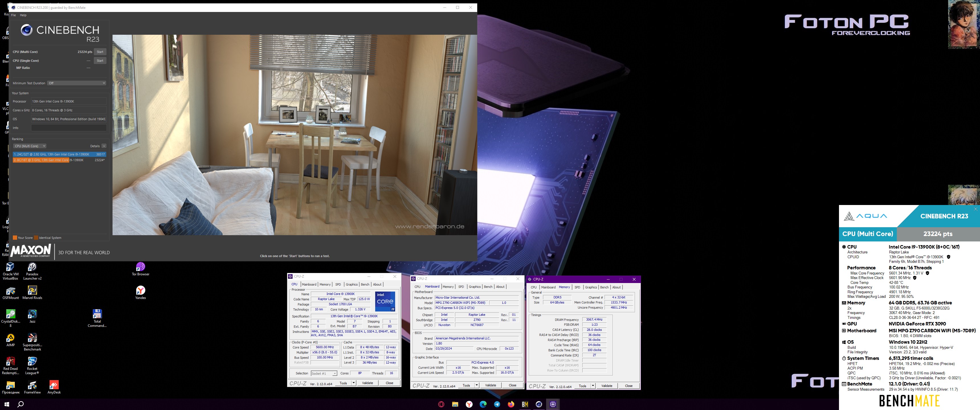The width and height of the screenshot is (980, 410).
Task: Select ranking row 8C/16T score 23224
Action: 59,160
